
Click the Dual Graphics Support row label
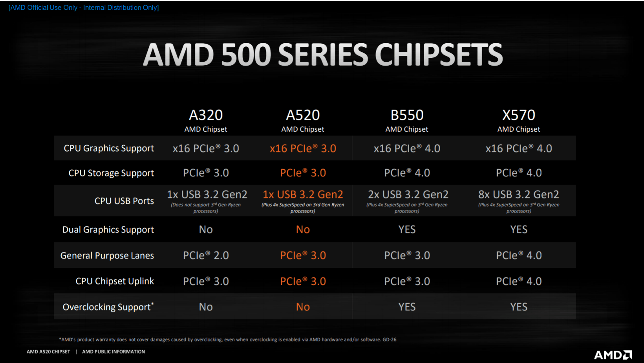(x=108, y=230)
